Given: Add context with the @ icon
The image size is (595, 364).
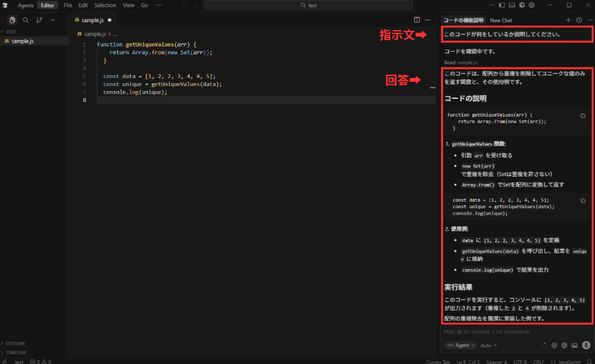Looking at the screenshot, I should click(x=554, y=346).
